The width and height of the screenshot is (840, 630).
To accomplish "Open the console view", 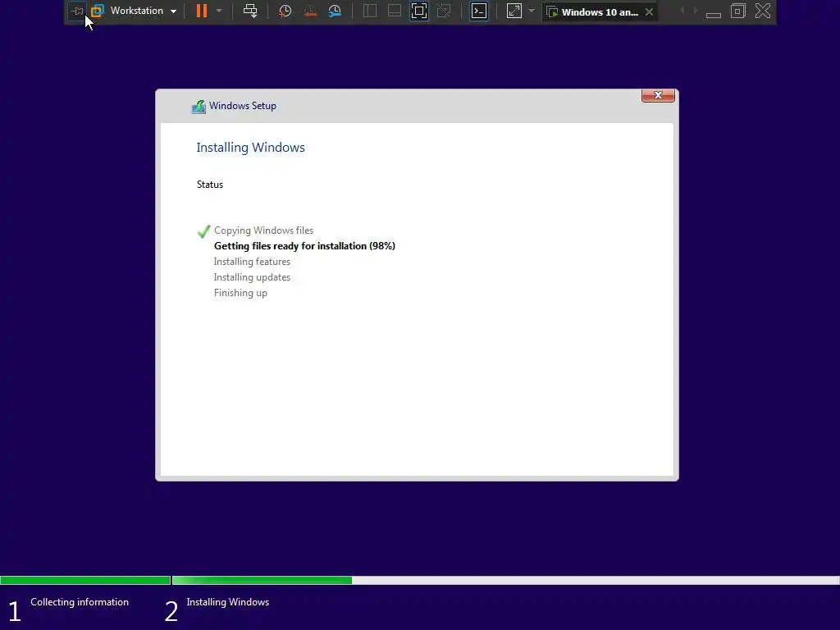I will coord(479,11).
